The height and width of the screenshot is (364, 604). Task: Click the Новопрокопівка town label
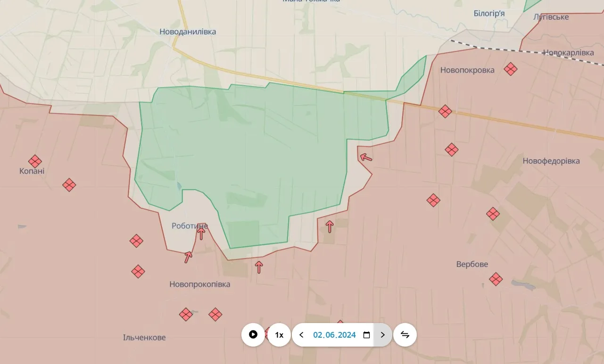click(x=200, y=284)
